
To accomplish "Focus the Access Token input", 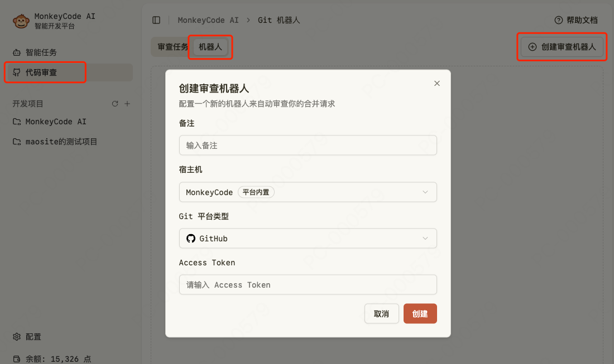I will (308, 284).
